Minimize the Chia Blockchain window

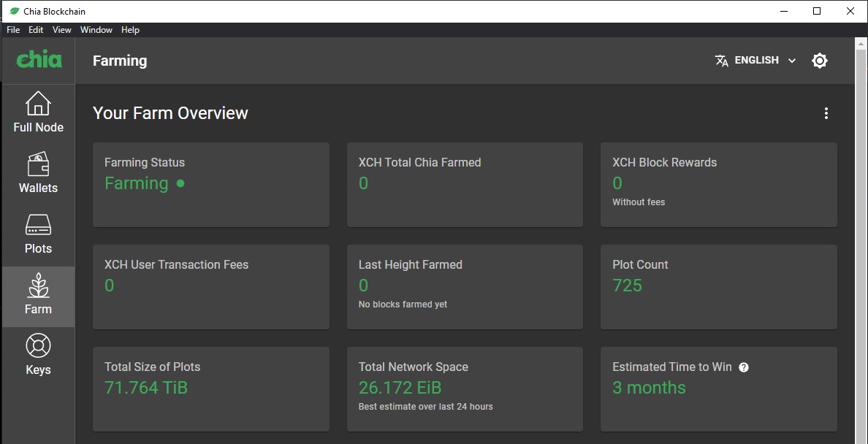[783, 11]
